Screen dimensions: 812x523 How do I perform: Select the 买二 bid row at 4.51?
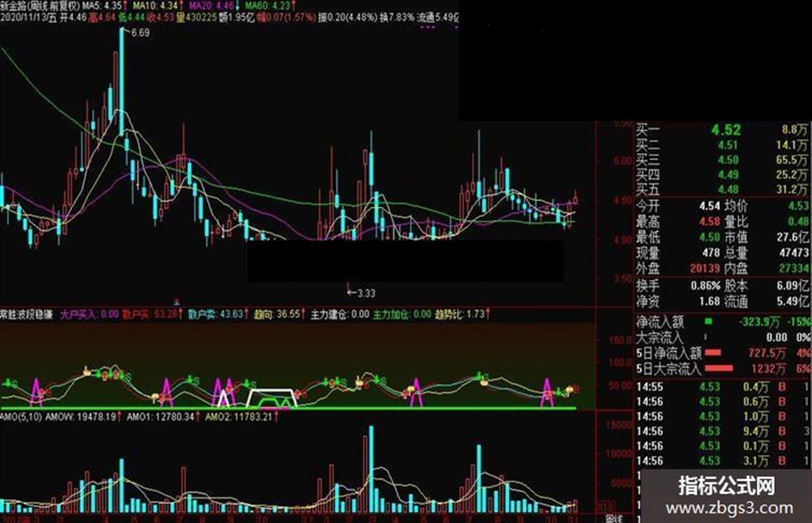[722, 145]
